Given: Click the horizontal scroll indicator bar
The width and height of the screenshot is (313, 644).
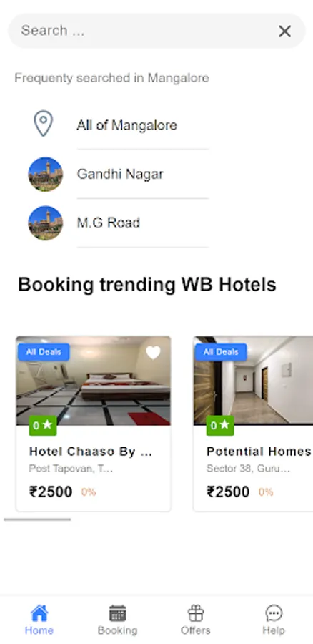Looking at the screenshot, I should (37, 519).
